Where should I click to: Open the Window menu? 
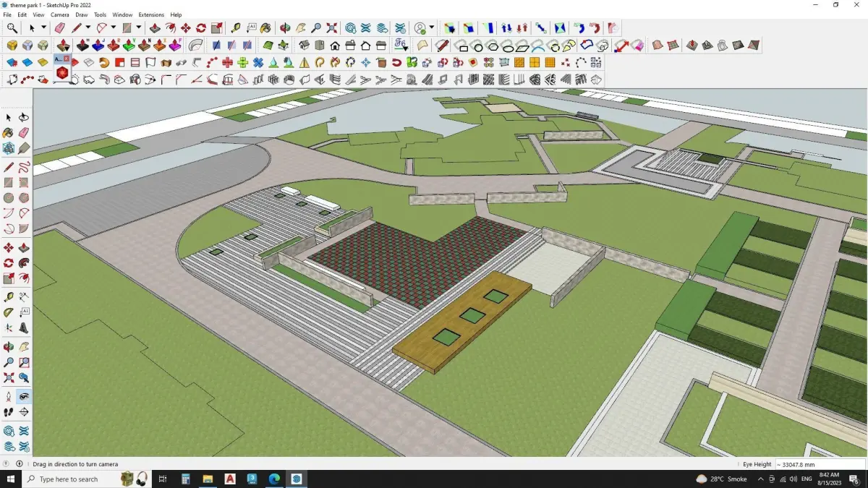tap(122, 14)
